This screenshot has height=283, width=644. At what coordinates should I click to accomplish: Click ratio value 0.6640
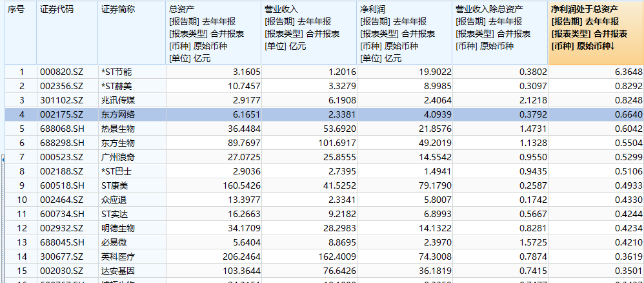point(629,115)
